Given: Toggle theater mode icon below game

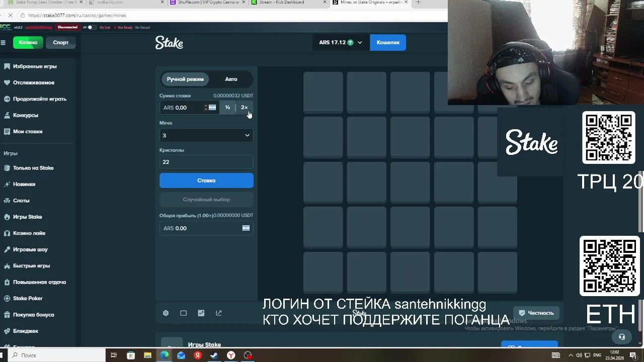Looking at the screenshot, I should tap(183, 313).
